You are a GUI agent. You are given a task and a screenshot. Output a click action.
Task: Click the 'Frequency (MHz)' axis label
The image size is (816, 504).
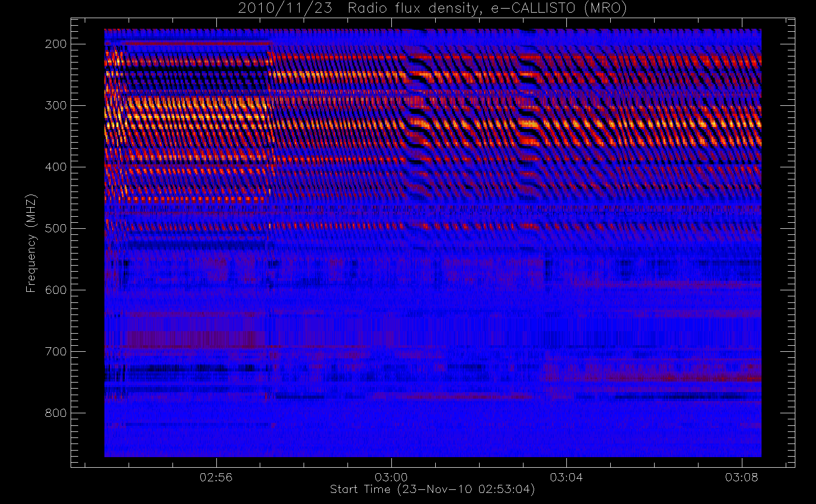(31, 243)
